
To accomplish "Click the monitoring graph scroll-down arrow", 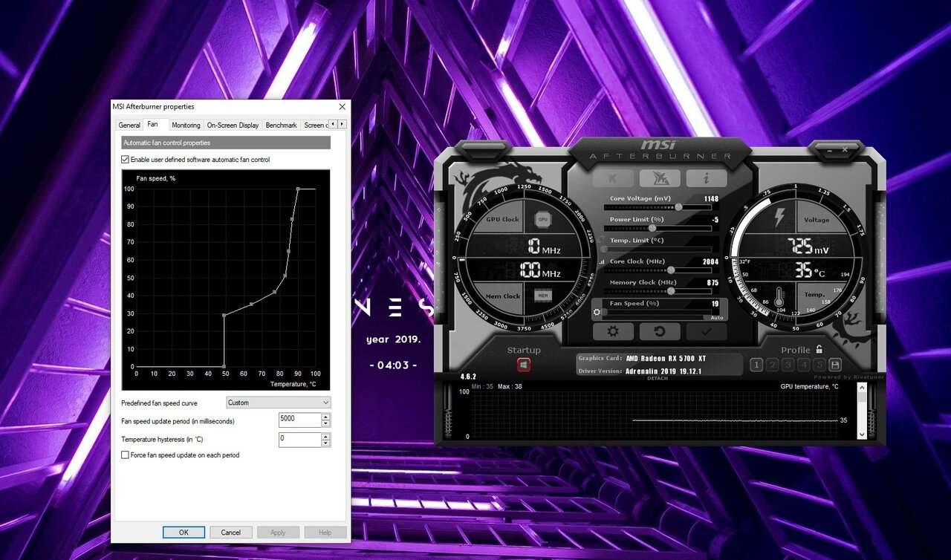I will 862,434.
